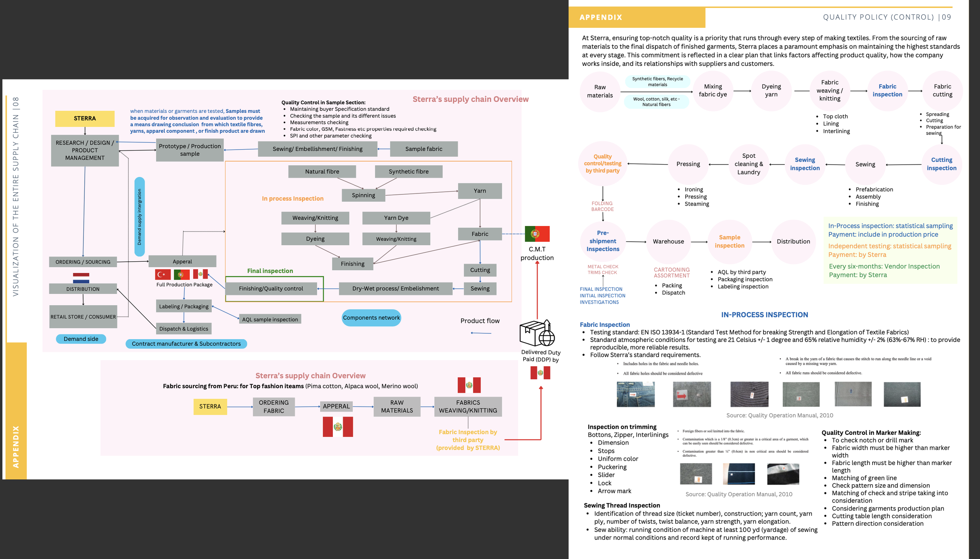980x559 pixels.
Task: Click the green Final inspection label
Action: [x=270, y=271]
